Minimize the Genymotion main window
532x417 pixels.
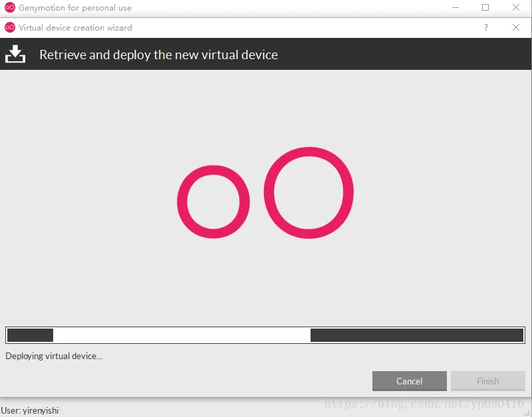(456, 7)
